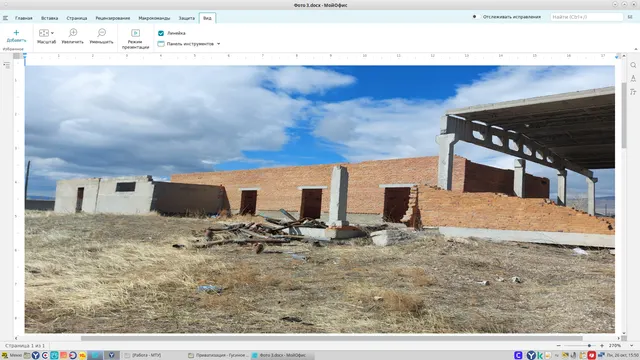Click the scroll left arrow at bottom
The height and width of the screenshot is (360, 640).
(16, 338)
